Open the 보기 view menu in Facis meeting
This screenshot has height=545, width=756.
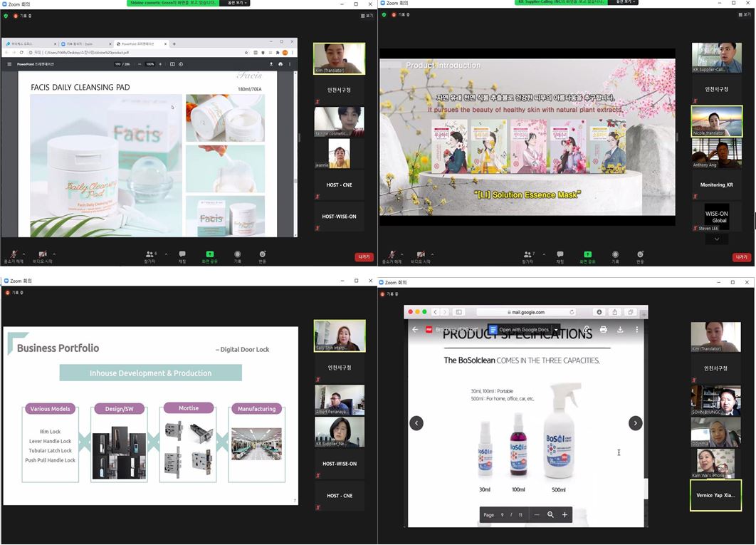(x=367, y=15)
